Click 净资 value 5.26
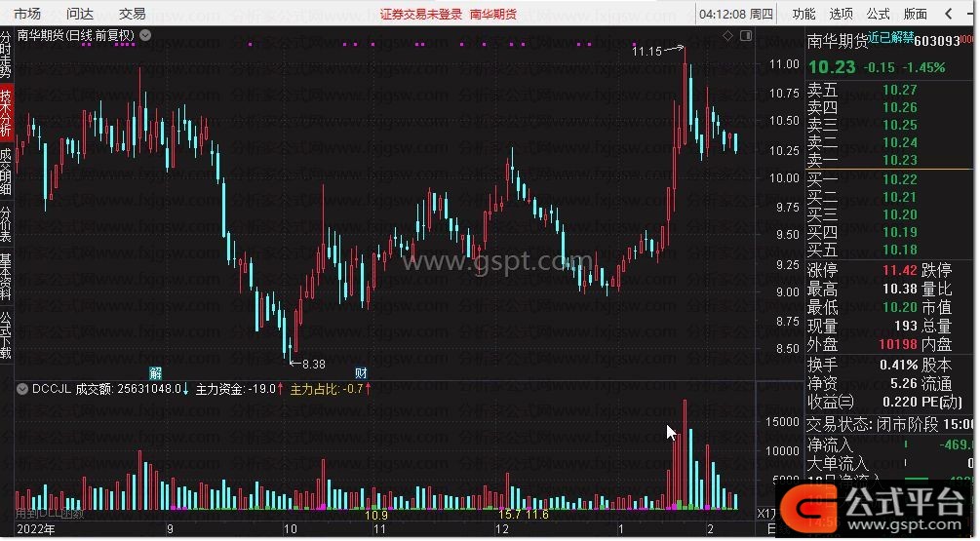Image resolution: width=980 pixels, height=541 pixels. [x=904, y=383]
